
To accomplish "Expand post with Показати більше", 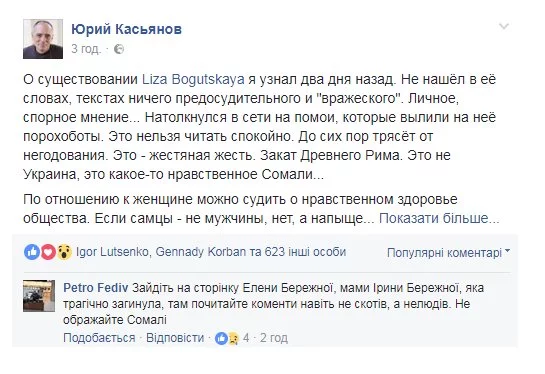I will click(439, 218).
